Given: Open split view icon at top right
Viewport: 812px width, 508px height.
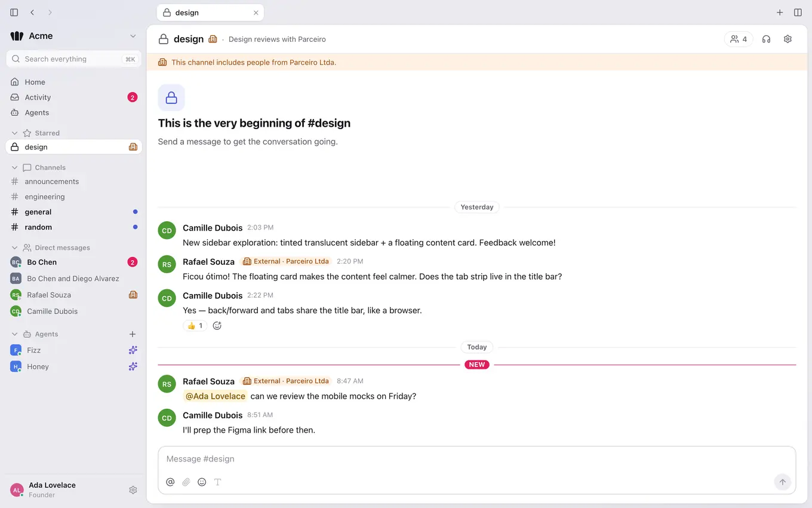Looking at the screenshot, I should 798,13.
